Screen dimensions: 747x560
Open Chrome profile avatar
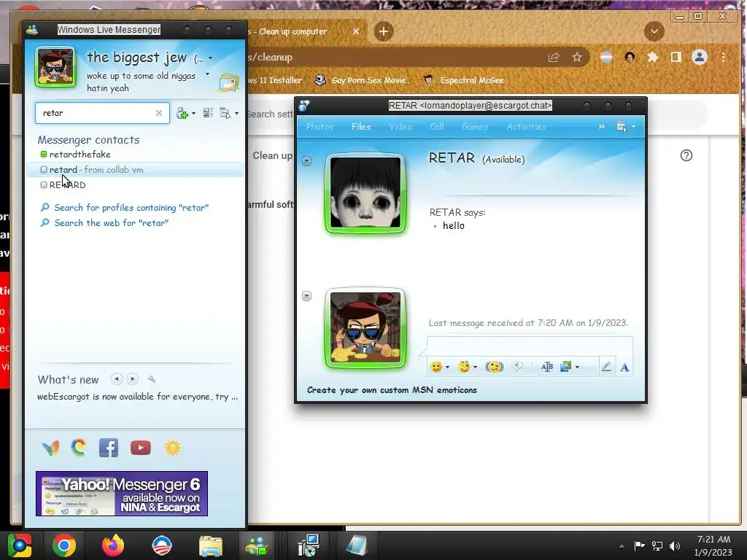click(700, 58)
